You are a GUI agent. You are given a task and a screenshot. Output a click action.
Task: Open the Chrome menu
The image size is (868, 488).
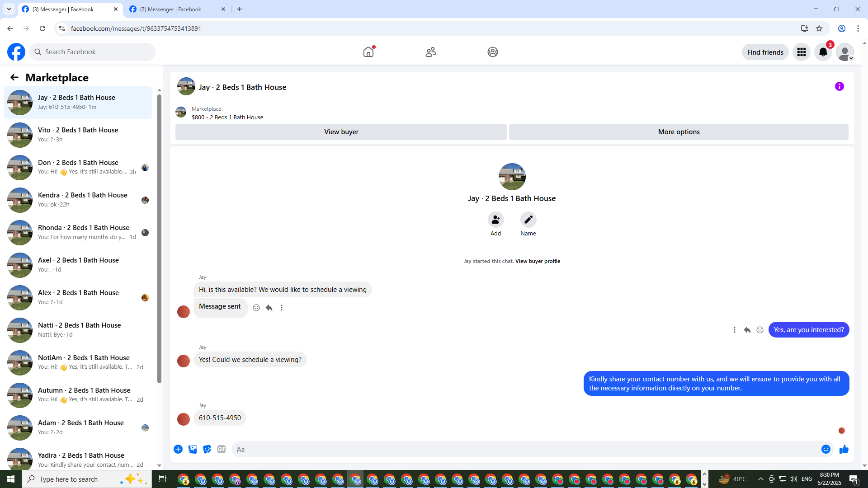coord(858,28)
